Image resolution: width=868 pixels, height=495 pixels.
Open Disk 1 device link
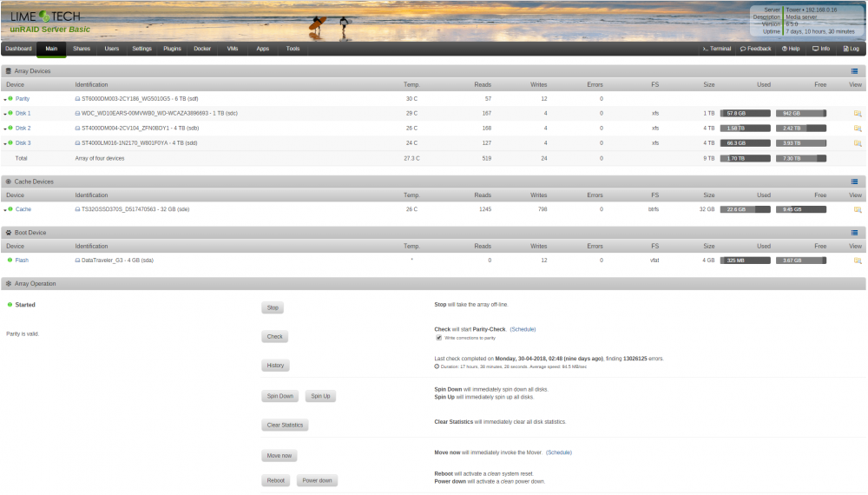pos(23,114)
